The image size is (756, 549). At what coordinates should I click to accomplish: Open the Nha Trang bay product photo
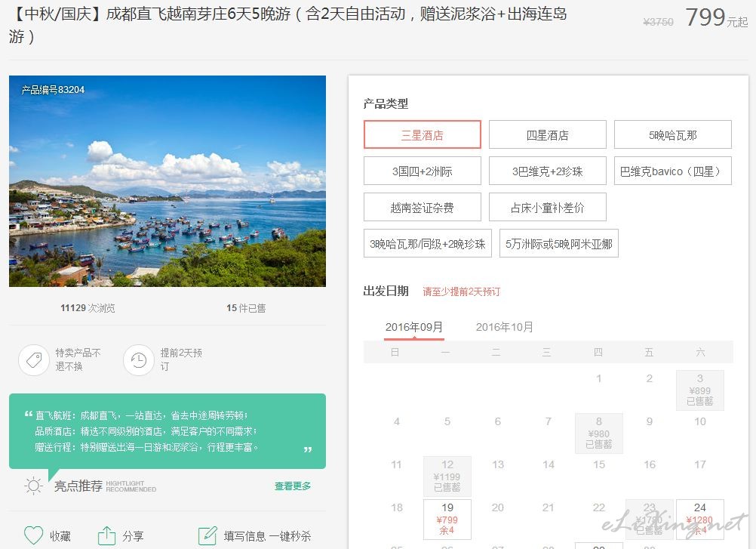[167, 181]
